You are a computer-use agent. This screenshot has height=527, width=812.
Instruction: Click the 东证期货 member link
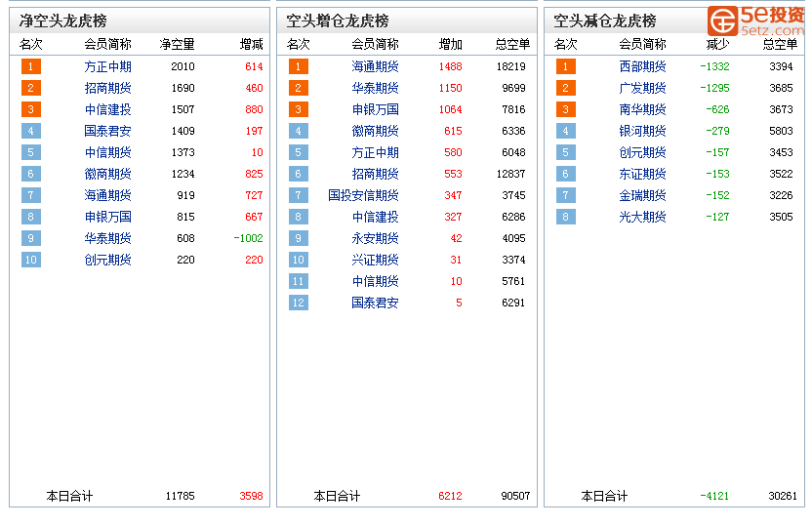642,174
